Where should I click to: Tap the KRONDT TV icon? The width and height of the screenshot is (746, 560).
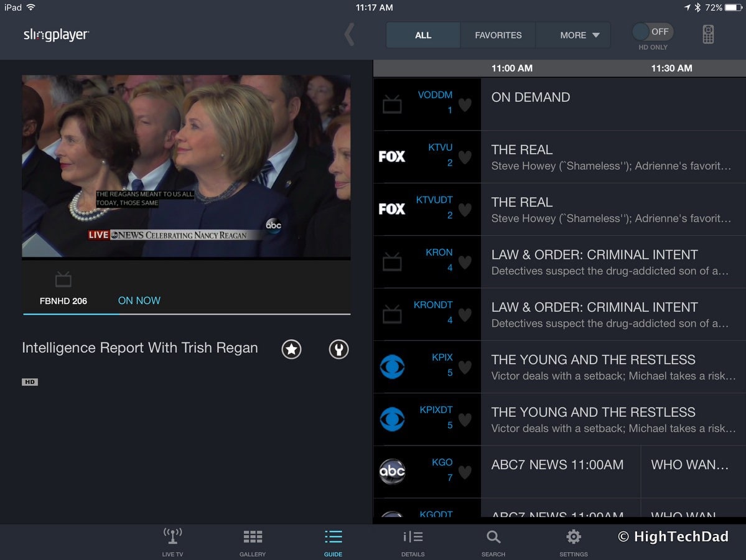point(392,314)
